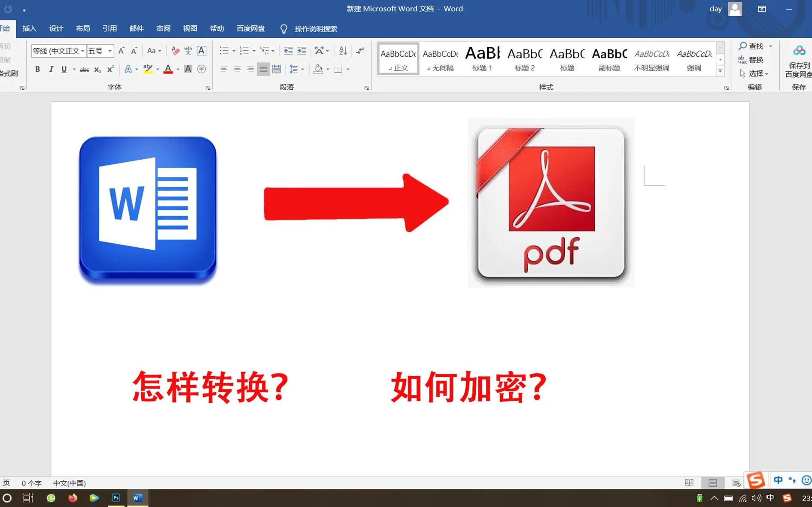Open Wi-Fi network icon in the system tray
The height and width of the screenshot is (507, 812).
[743, 498]
